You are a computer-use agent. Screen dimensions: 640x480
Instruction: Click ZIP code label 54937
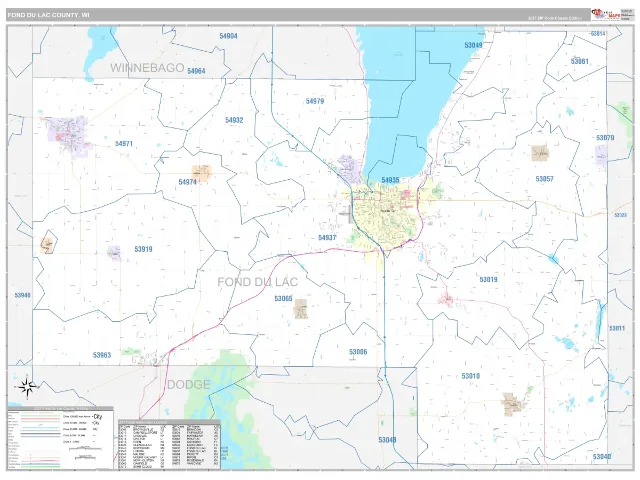(327, 238)
